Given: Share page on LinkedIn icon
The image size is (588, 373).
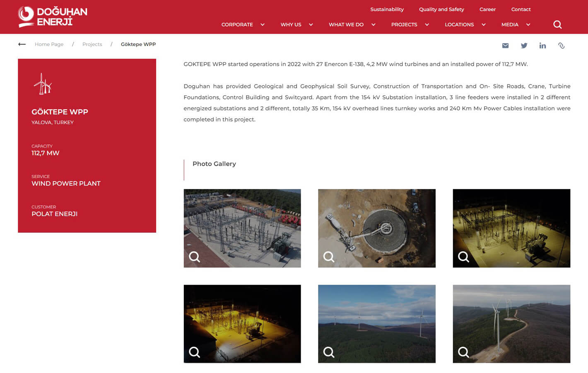Looking at the screenshot, I should coord(542,46).
